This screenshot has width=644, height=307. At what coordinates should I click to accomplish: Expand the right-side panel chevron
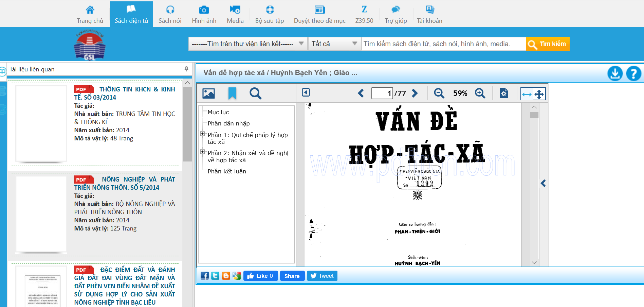543,183
